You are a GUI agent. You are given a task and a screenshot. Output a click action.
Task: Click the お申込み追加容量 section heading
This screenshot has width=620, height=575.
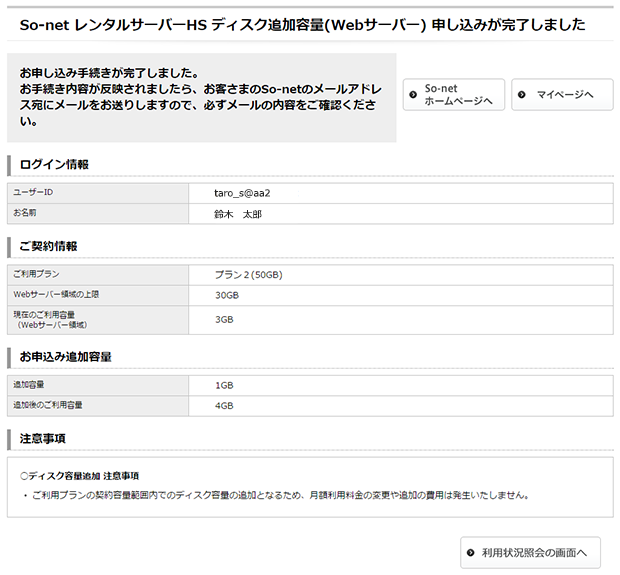tap(65, 356)
